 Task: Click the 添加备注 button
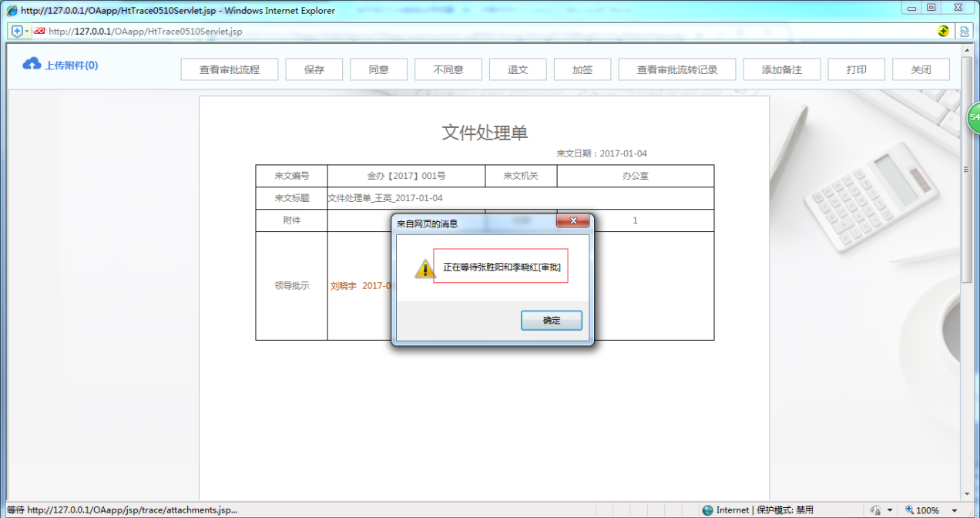click(x=782, y=69)
